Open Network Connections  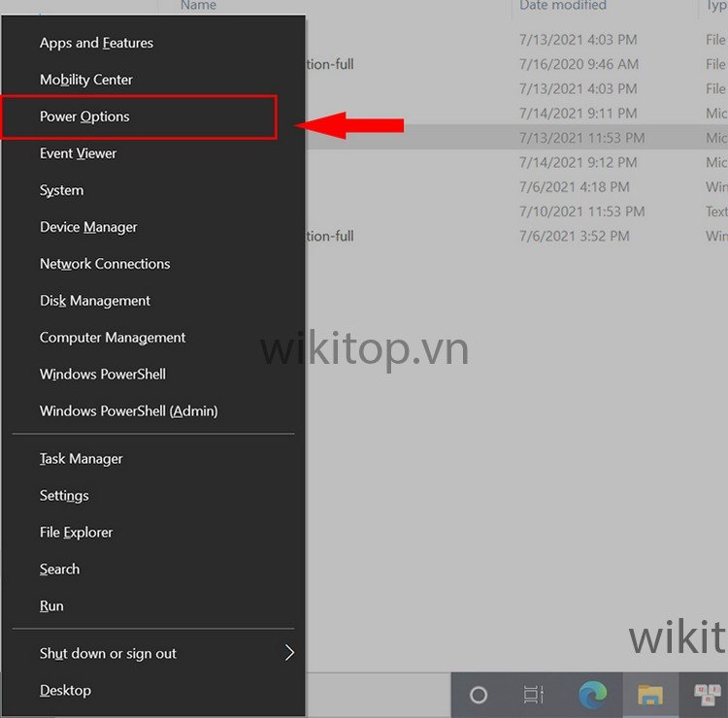105,264
